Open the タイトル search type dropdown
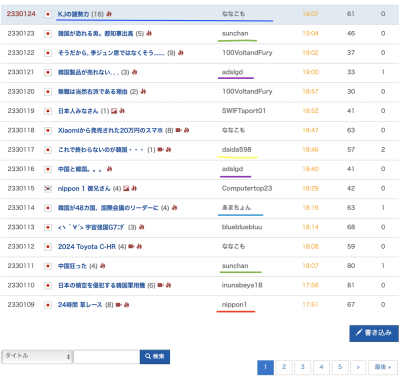Image resolution: width=400 pixels, height=380 pixels. coord(37,356)
